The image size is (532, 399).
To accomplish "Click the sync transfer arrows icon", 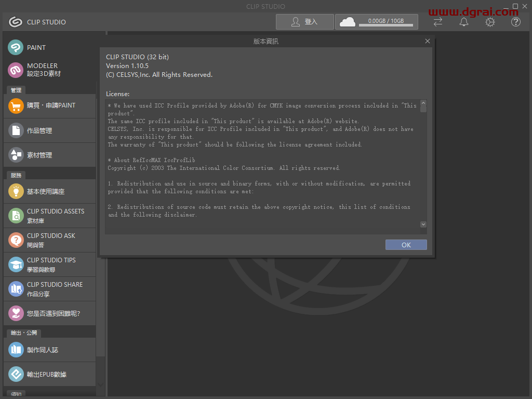I will tap(438, 22).
